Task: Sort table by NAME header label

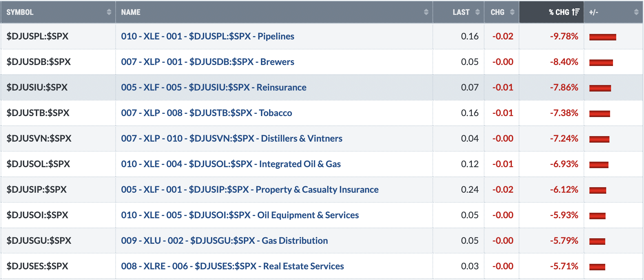Action: 131,12
